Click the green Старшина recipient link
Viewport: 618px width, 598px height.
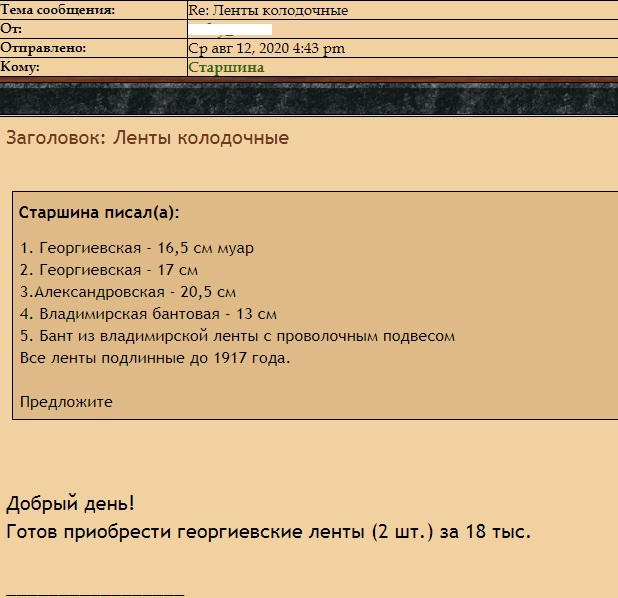click(x=226, y=67)
